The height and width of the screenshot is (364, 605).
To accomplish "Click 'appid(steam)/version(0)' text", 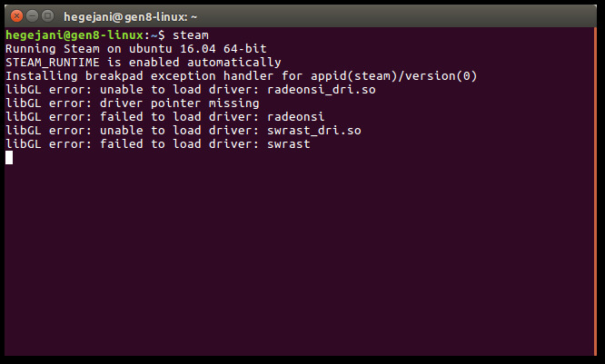I will [394, 76].
